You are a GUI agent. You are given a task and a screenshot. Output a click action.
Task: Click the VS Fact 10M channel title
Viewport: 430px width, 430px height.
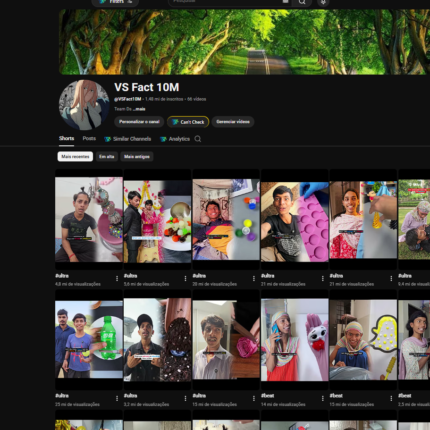pos(147,87)
